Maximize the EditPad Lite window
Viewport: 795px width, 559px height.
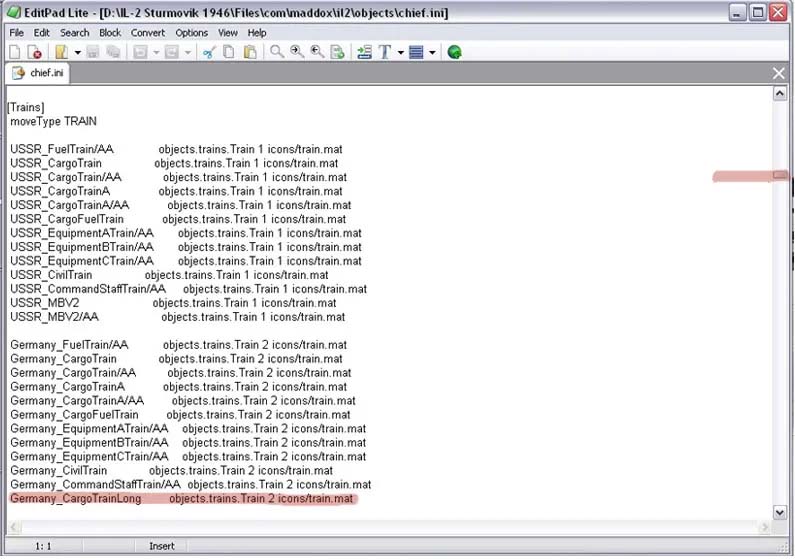tap(758, 12)
